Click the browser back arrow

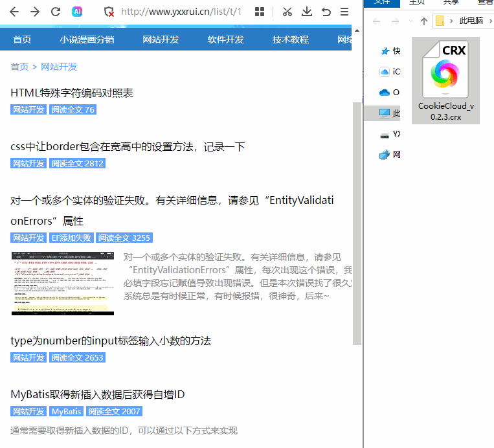14,12
